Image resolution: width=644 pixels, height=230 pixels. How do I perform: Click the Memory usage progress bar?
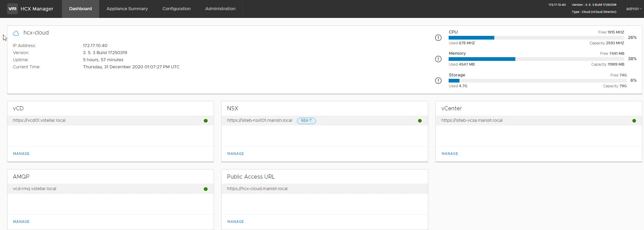coord(536,59)
